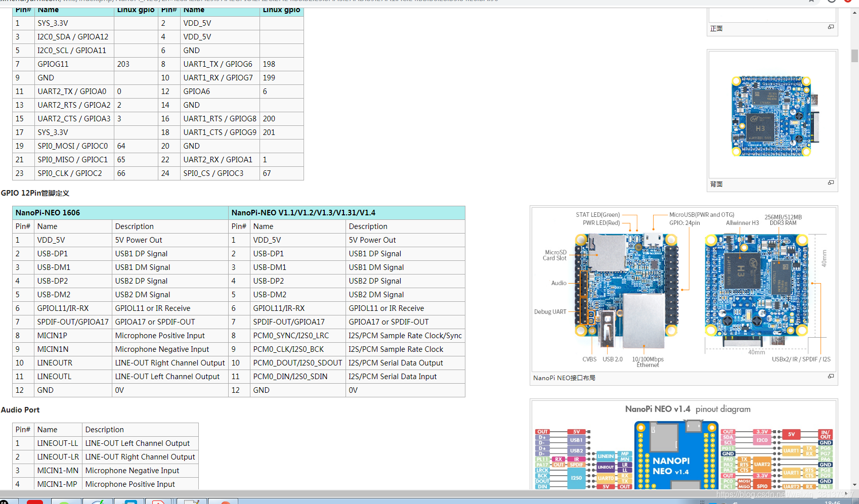This screenshot has width=859, height=504.
Task: Select the UART2_TX / GPIOA0 cell
Action: [74, 91]
